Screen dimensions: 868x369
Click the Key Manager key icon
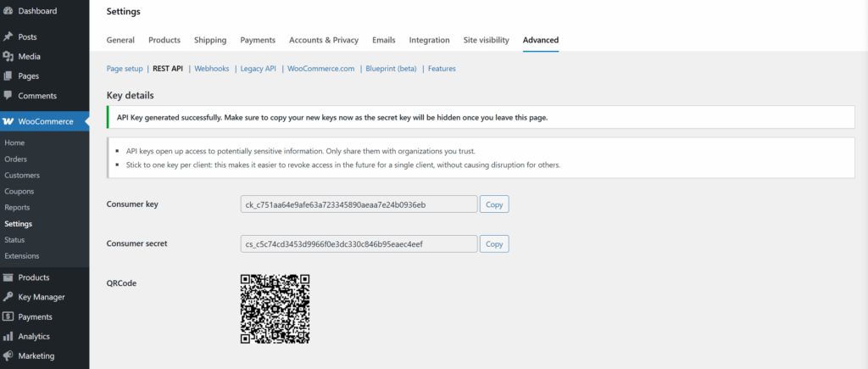tap(8, 297)
